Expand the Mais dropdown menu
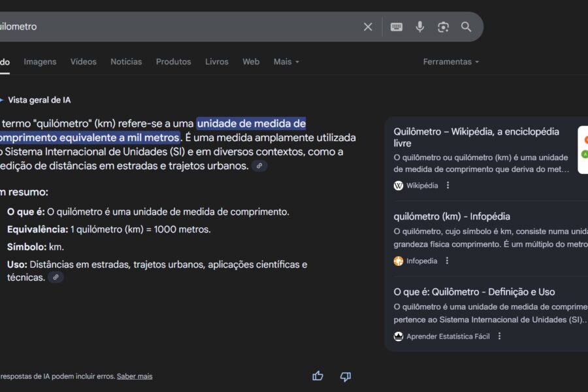The image size is (588, 392). tap(286, 62)
